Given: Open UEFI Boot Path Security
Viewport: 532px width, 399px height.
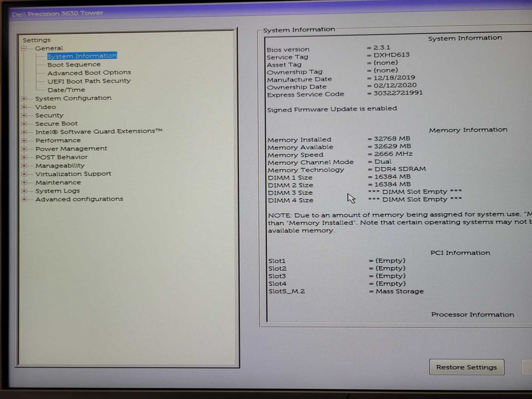Looking at the screenshot, I should pos(89,81).
